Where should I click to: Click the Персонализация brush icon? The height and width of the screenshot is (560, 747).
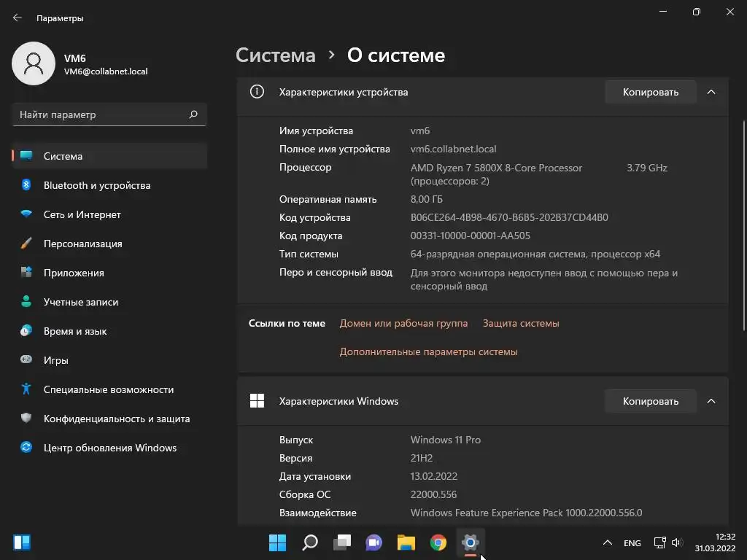click(26, 243)
